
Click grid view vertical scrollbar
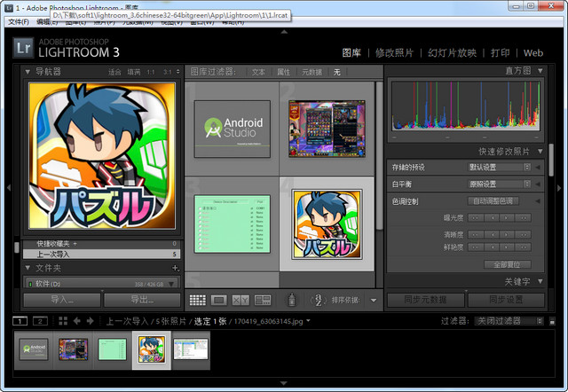(379, 155)
